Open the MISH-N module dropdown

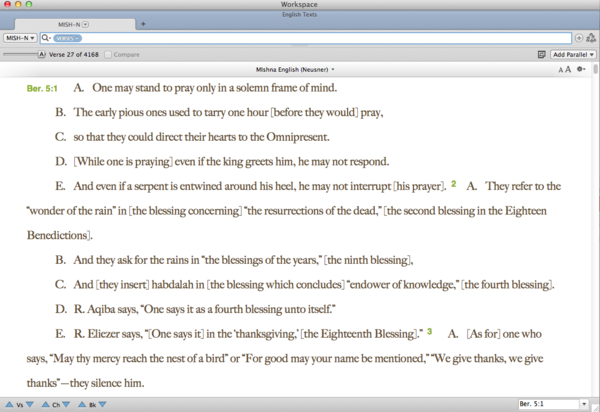click(x=19, y=37)
